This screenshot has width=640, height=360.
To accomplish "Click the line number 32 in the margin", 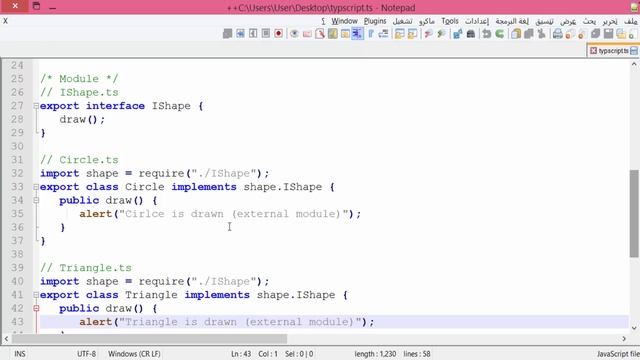I will tap(17, 173).
